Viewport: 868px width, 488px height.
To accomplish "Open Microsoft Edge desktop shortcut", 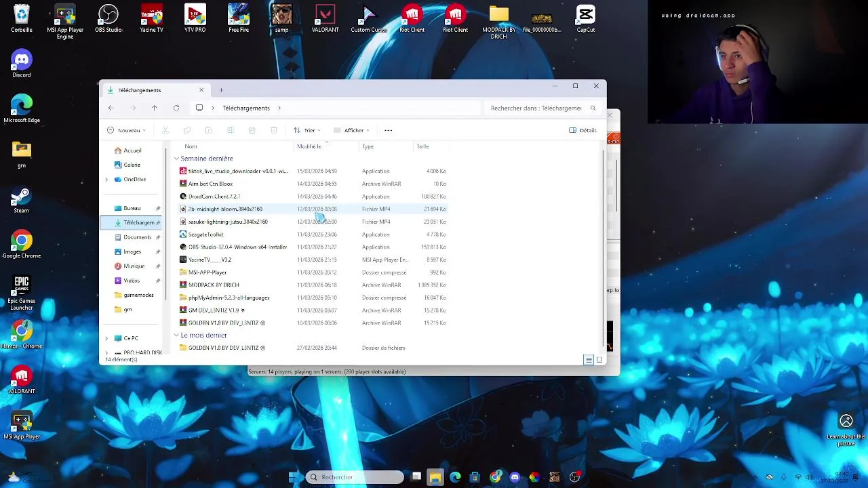I will click(22, 109).
